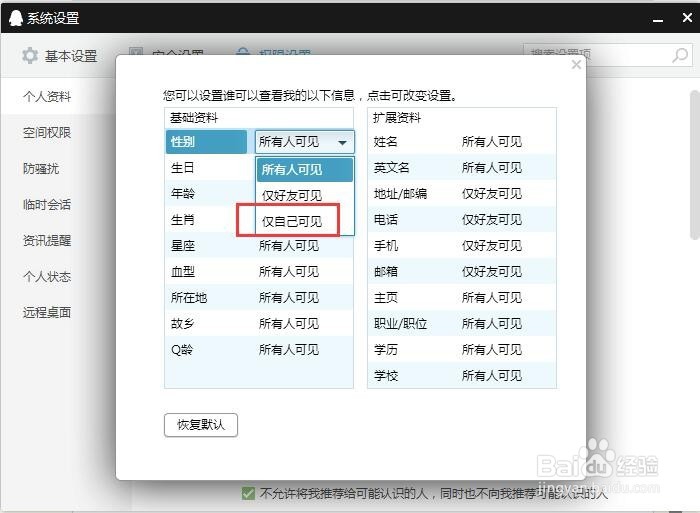Click the 学历 label in 扩展资料
The image size is (700, 513).
tap(386, 350)
